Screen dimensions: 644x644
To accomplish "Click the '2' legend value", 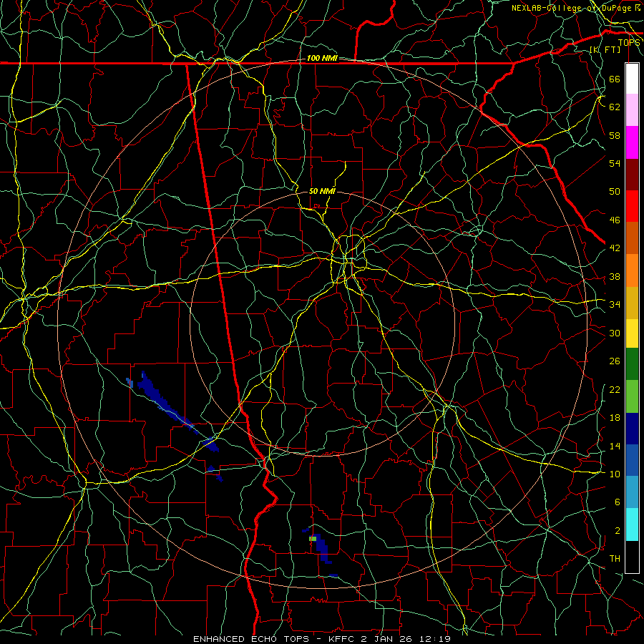I will [617, 531].
